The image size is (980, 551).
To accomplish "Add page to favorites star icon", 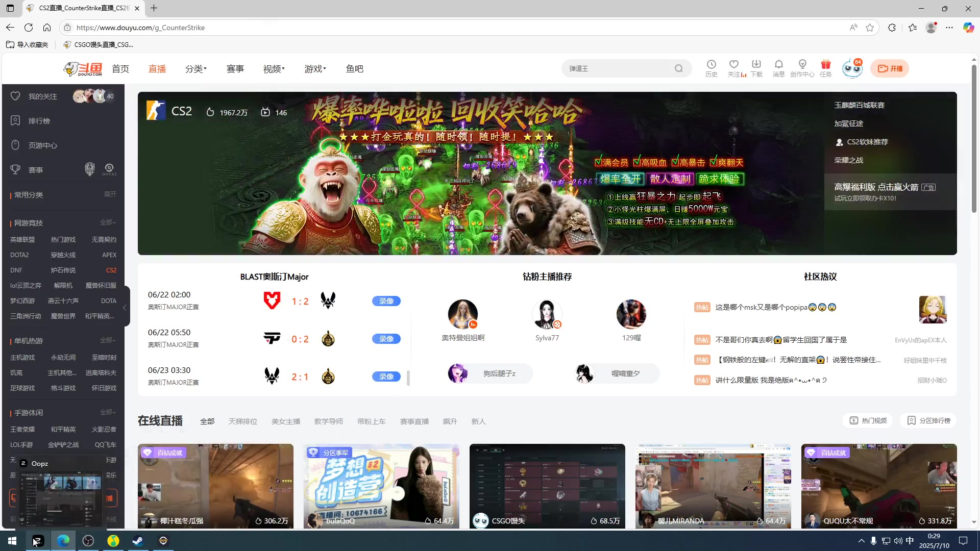I will [x=870, y=28].
